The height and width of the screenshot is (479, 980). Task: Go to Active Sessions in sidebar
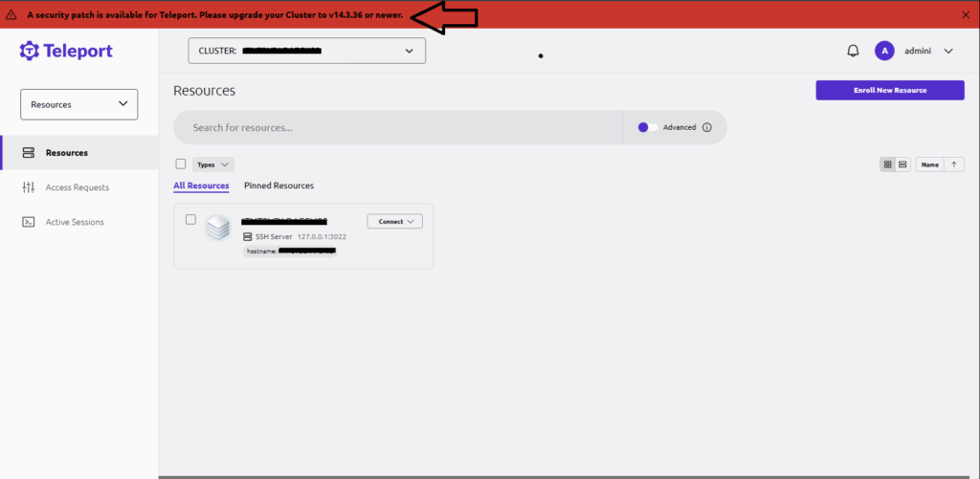pos(75,222)
